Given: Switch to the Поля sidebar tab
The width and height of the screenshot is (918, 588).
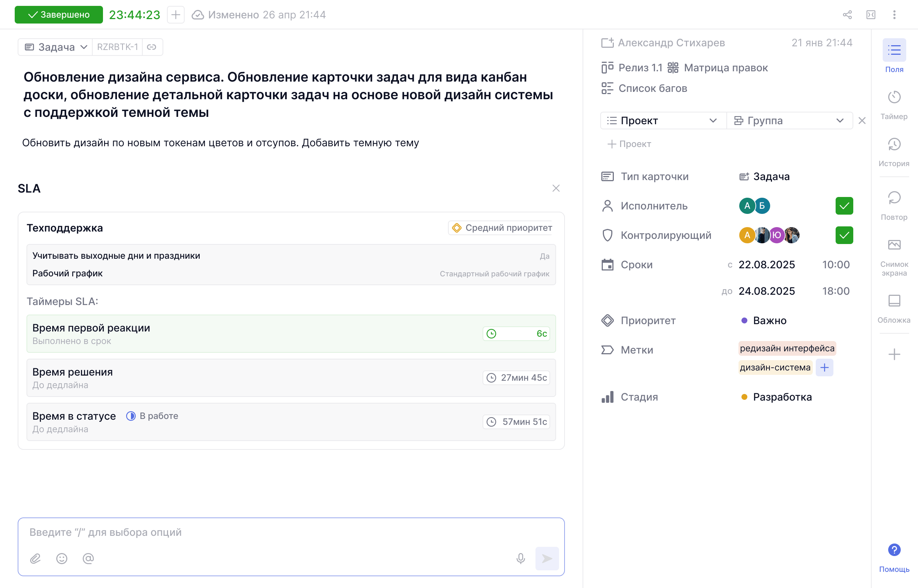Looking at the screenshot, I should click(x=894, y=56).
